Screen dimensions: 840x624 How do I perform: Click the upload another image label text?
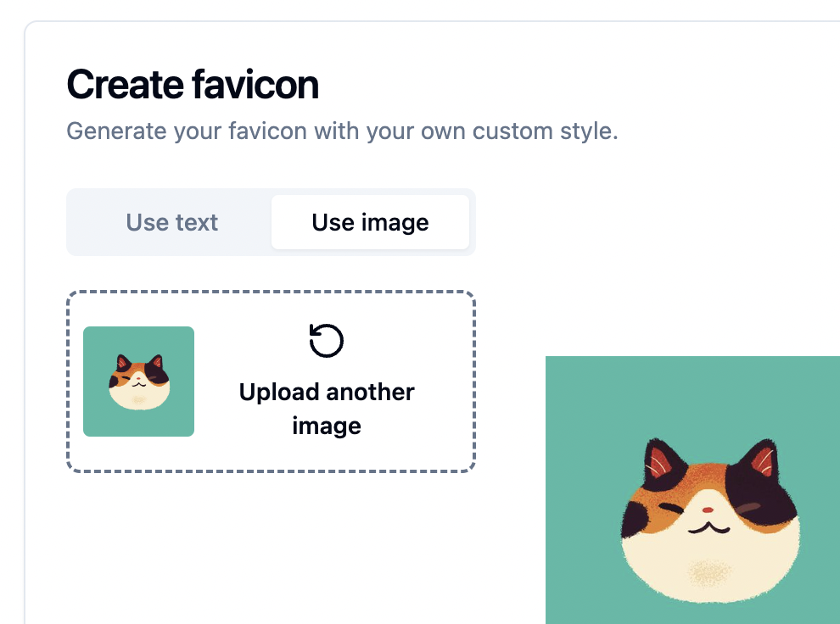pos(326,409)
